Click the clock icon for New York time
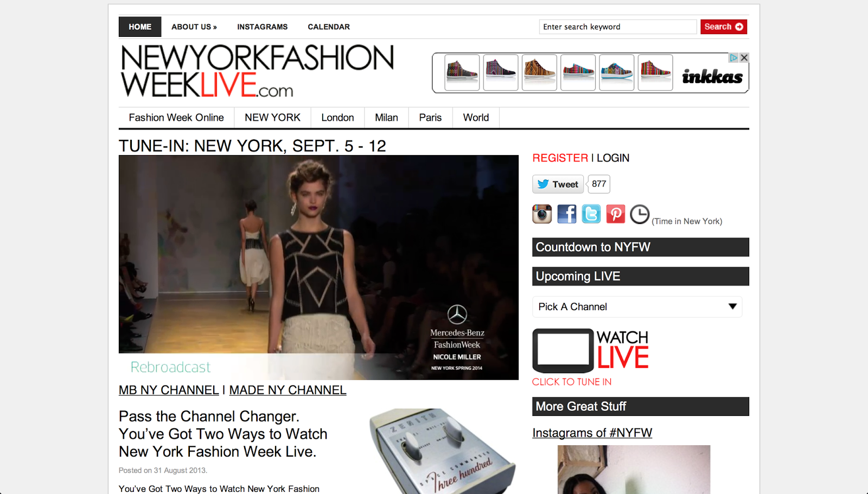The height and width of the screenshot is (494, 868). tap(640, 214)
